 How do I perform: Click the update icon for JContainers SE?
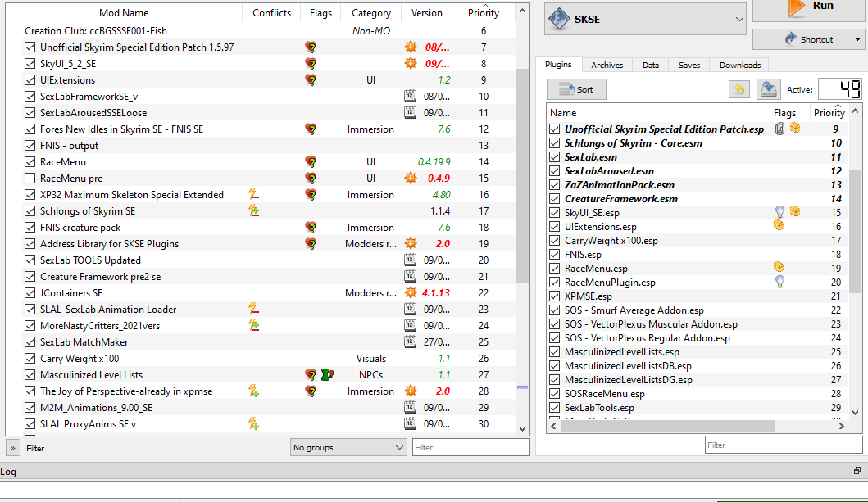[x=410, y=292]
